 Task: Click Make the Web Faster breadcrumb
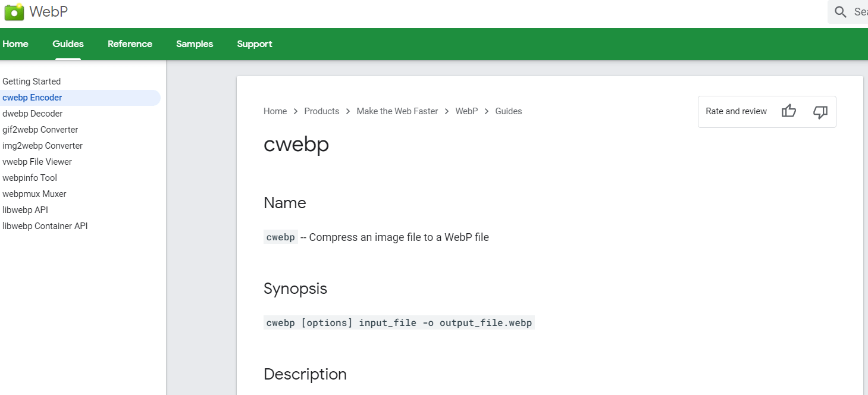[x=397, y=111]
